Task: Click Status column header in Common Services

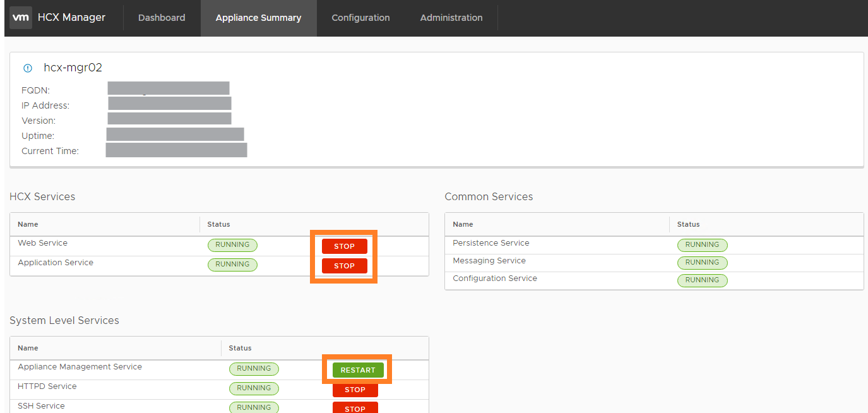Action: click(x=688, y=224)
